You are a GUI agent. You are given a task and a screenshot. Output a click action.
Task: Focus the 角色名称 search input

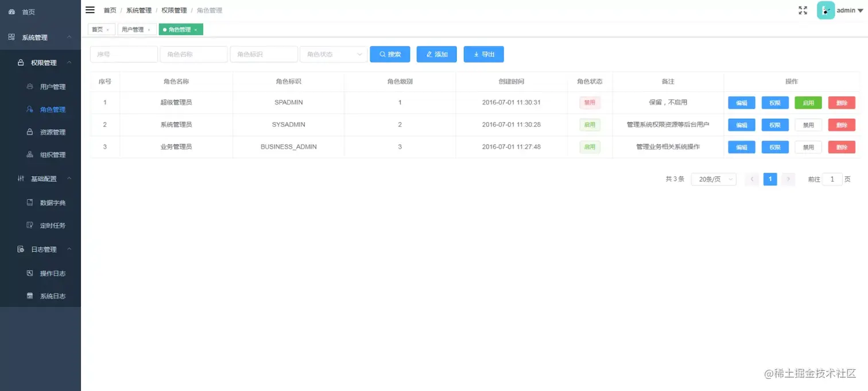tap(194, 55)
